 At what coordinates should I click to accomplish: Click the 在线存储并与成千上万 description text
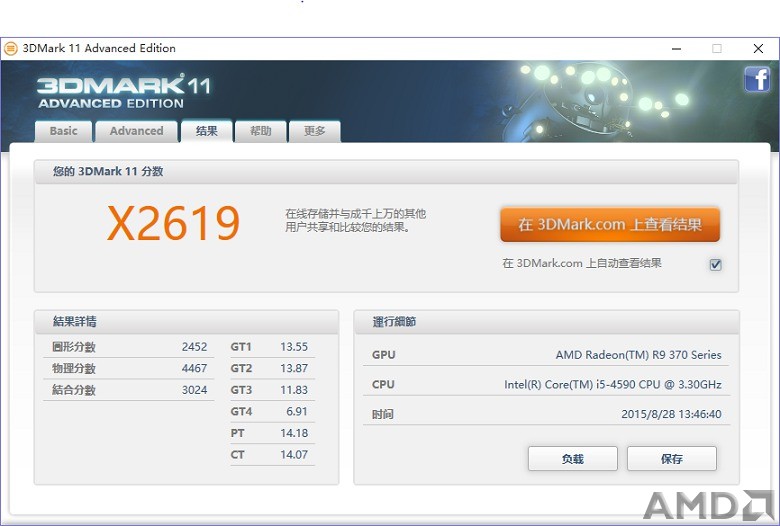point(355,220)
